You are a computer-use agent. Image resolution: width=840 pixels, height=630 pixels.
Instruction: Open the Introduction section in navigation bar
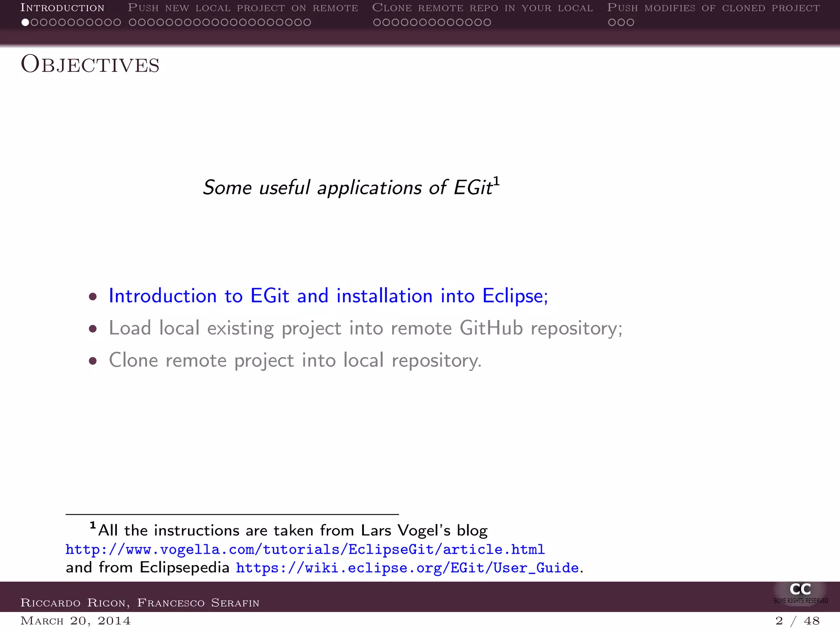pos(62,8)
